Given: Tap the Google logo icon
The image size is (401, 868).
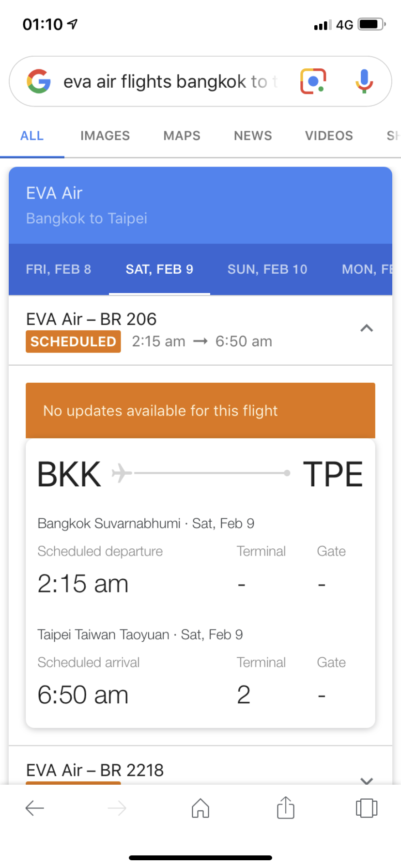Looking at the screenshot, I should (x=39, y=81).
